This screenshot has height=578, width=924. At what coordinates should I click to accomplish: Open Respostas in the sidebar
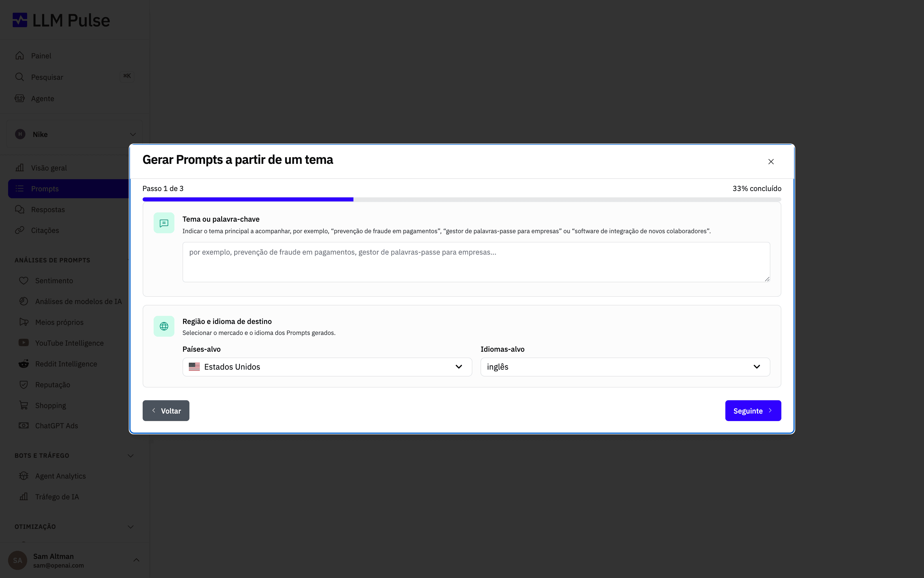(48, 210)
